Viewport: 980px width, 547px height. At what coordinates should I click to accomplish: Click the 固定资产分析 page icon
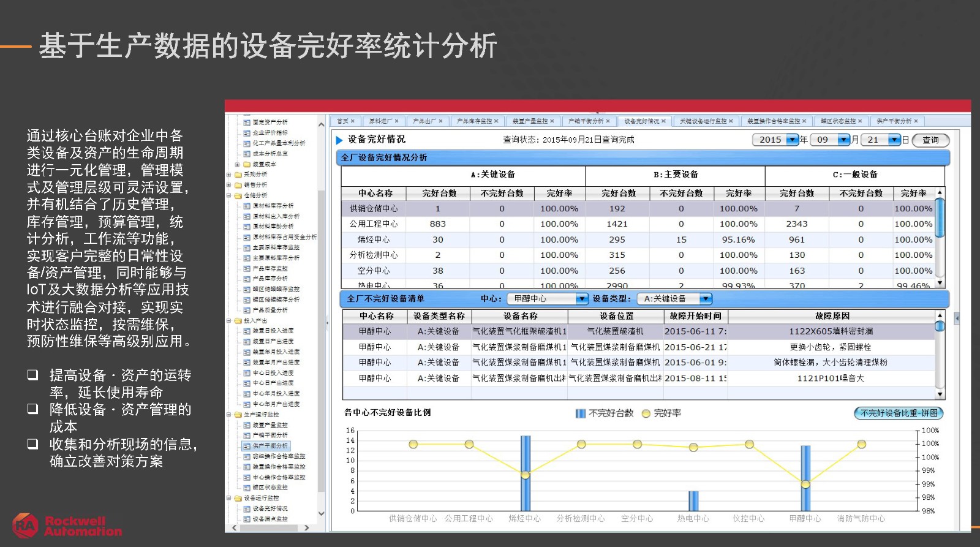(x=247, y=123)
